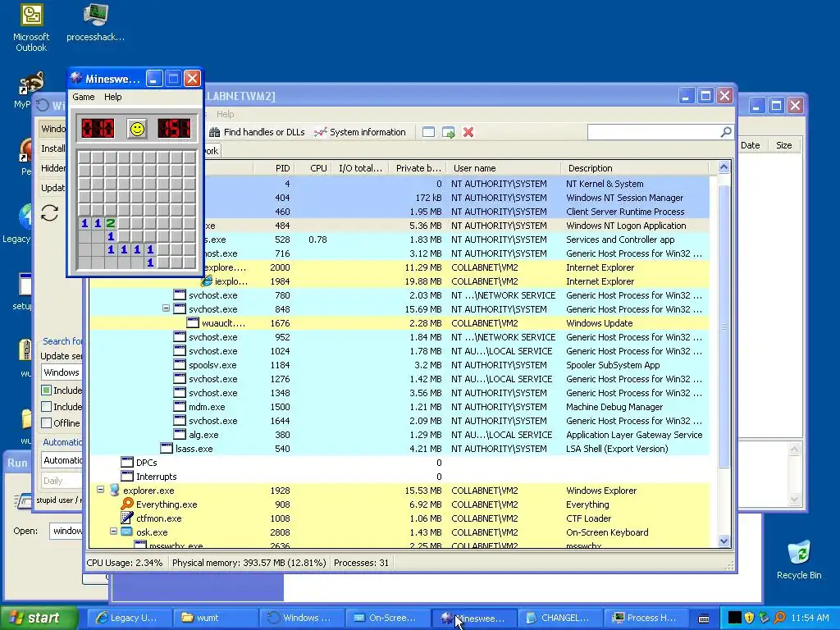Click the Size column header in back window
This screenshot has height=630, width=840.
(783, 145)
